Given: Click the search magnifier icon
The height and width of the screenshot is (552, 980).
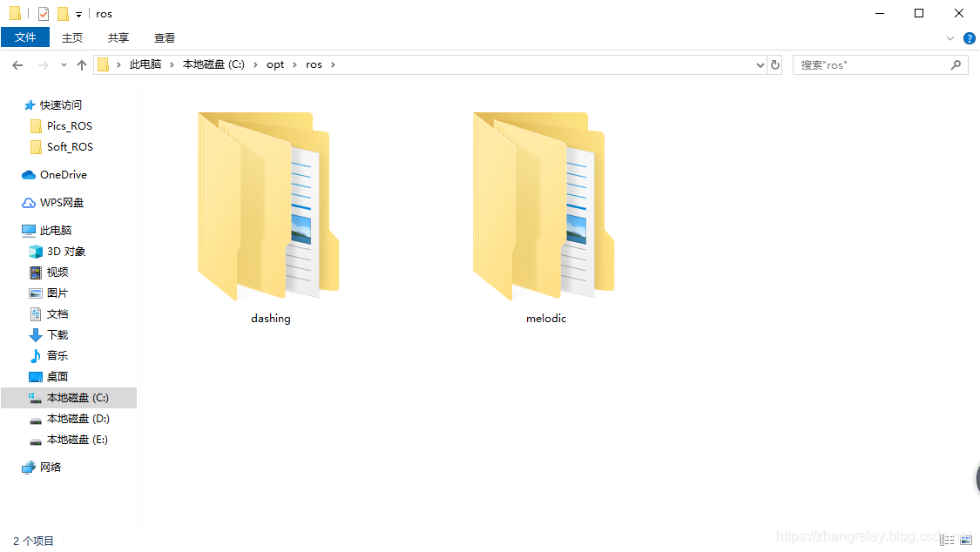Looking at the screenshot, I should point(956,65).
